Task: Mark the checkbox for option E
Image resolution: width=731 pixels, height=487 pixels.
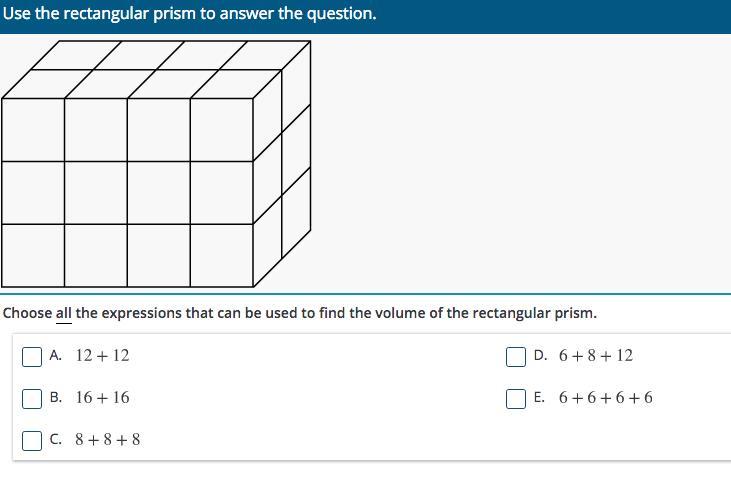Action: [x=516, y=398]
